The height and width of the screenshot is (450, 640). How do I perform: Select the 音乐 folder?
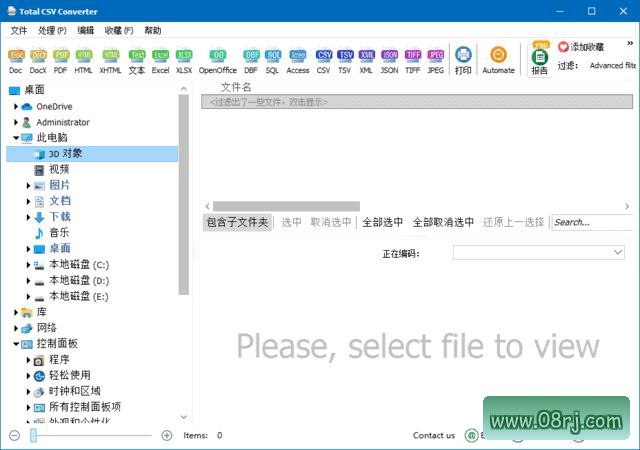click(x=59, y=233)
